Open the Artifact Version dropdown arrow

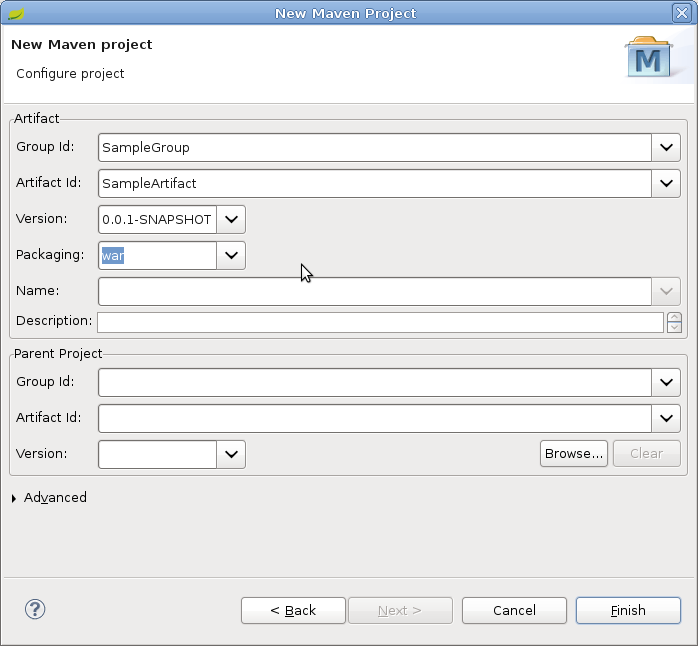pyautogui.click(x=231, y=219)
